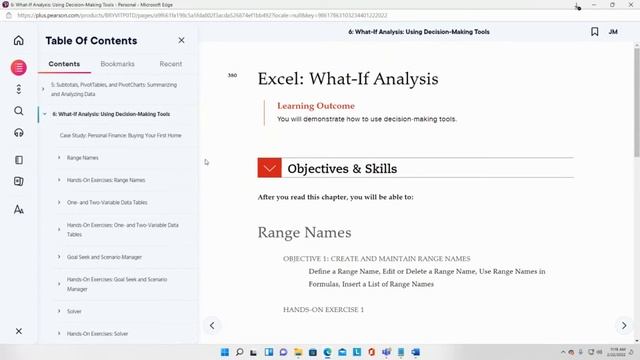Collapse the sidebar with bottom X icon
Image resolution: width=640 pixels, height=360 pixels.
(19, 331)
